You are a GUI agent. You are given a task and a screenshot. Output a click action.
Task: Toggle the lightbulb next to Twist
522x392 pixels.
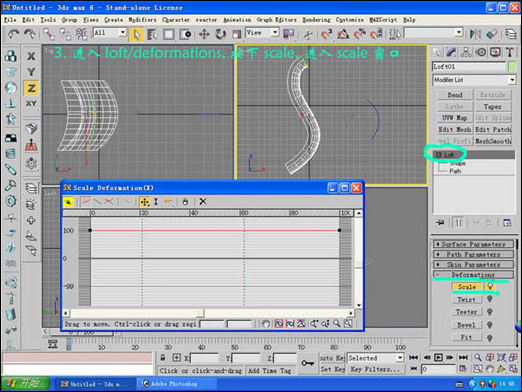pos(490,299)
